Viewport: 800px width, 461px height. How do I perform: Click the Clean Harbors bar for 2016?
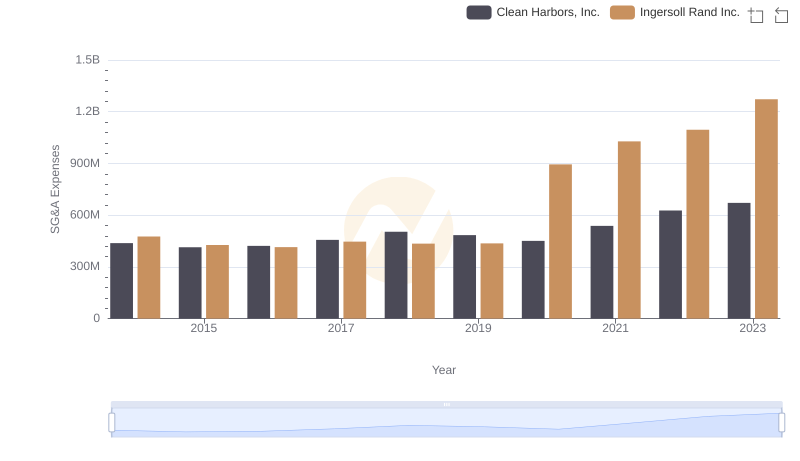coord(259,283)
